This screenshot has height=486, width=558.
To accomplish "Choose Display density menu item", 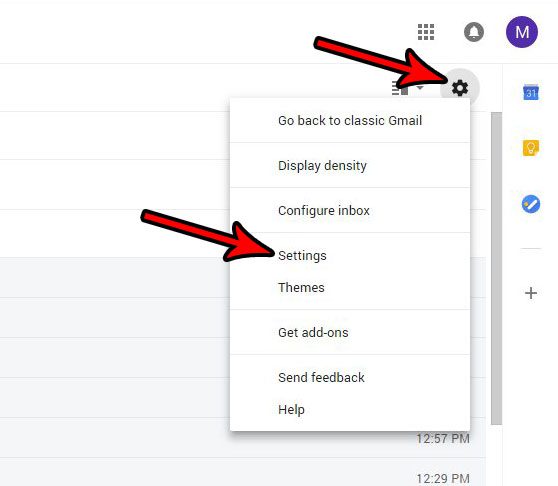I will click(350, 165).
